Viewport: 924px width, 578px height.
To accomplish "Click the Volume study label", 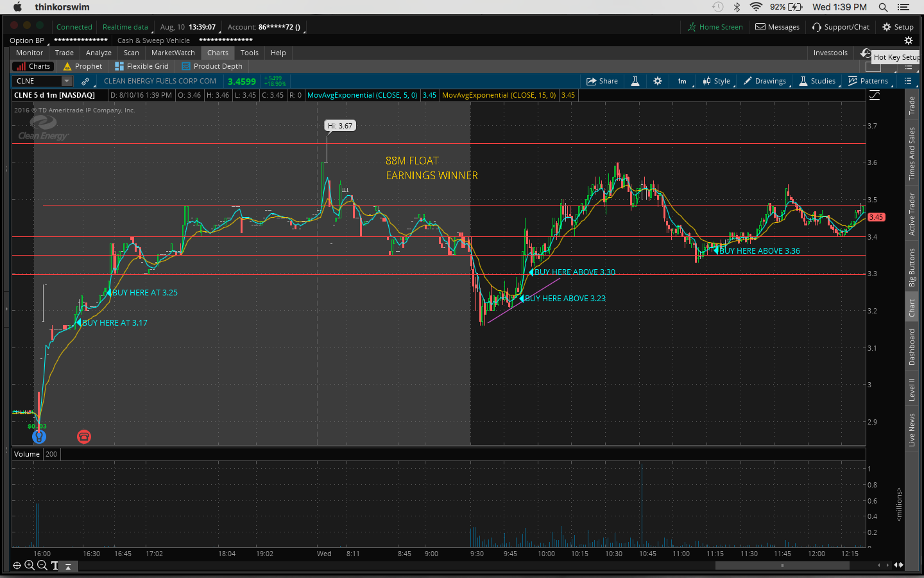I will click(x=27, y=454).
